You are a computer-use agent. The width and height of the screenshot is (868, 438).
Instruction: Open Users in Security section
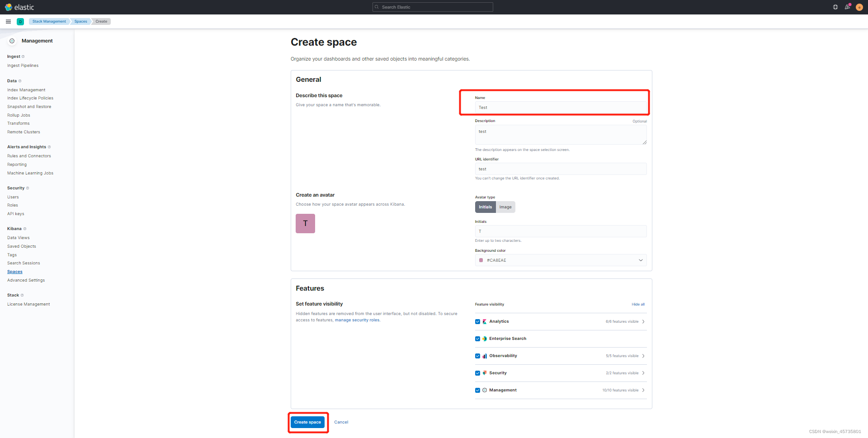[x=13, y=197]
